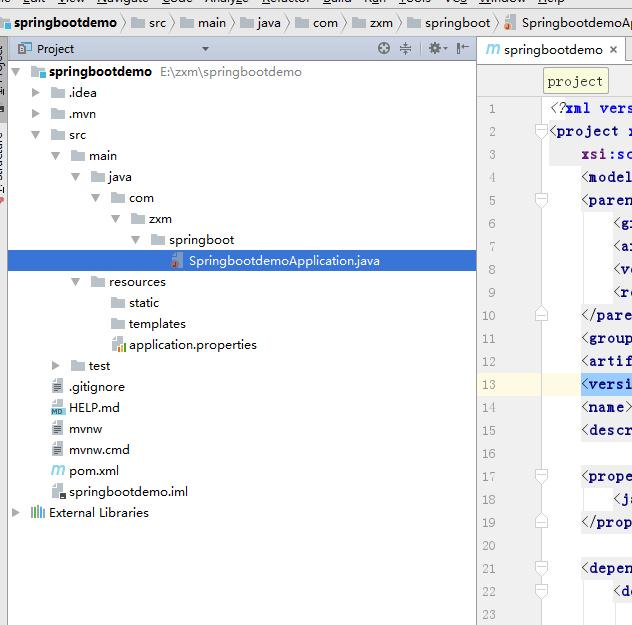Collapse the src folder

click(35, 135)
